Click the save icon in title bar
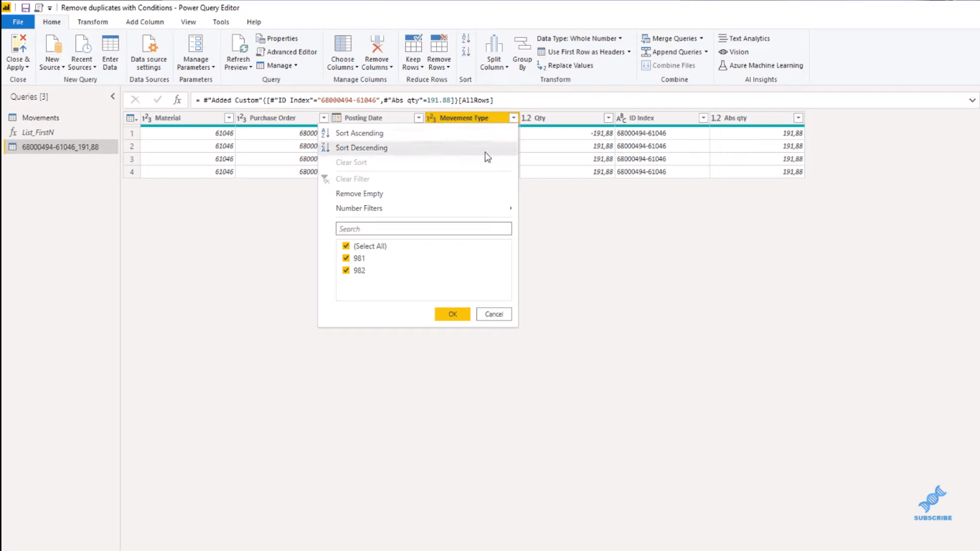Image resolution: width=980 pixels, height=551 pixels. click(x=25, y=7)
